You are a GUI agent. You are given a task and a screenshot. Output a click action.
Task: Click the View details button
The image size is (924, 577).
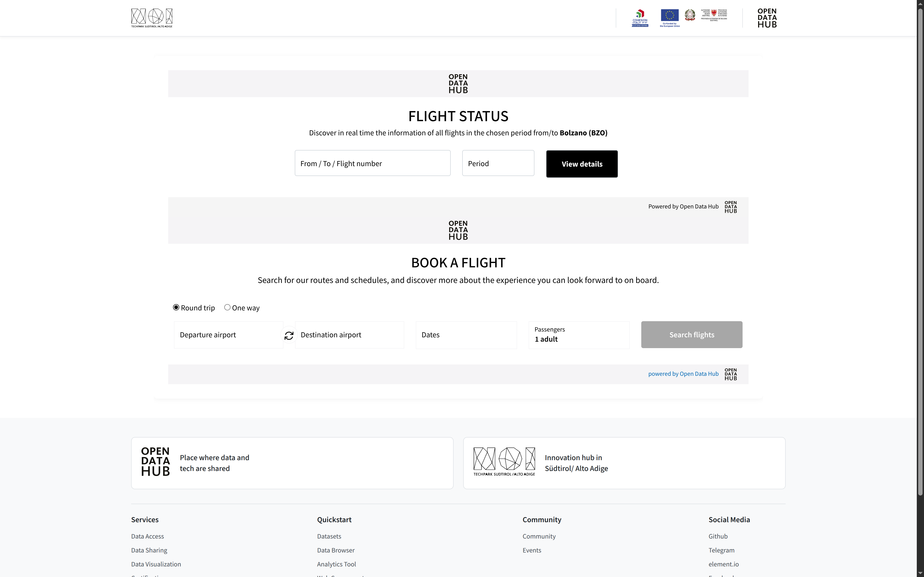[582, 164]
